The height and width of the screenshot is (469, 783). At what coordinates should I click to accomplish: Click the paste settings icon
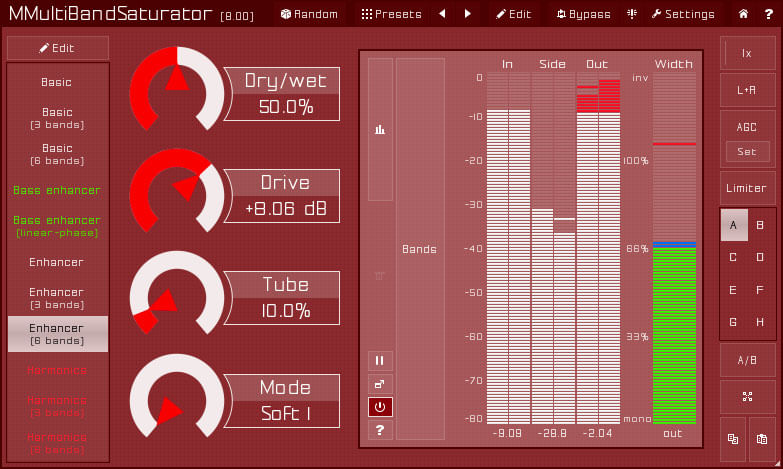coord(762,439)
